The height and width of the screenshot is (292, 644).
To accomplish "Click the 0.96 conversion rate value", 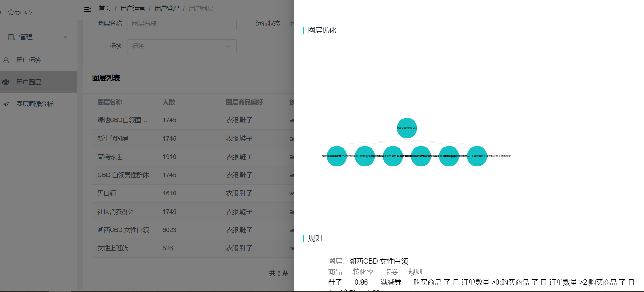I will click(x=361, y=282).
